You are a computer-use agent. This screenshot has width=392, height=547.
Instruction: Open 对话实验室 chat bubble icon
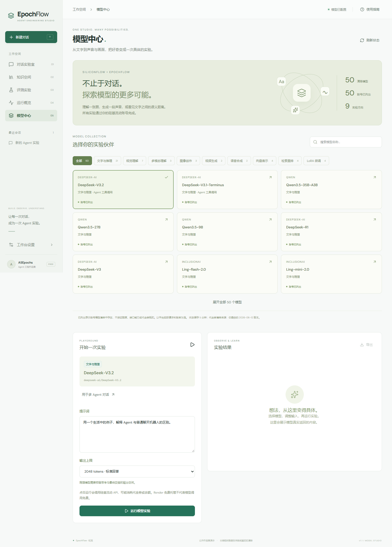click(x=11, y=64)
